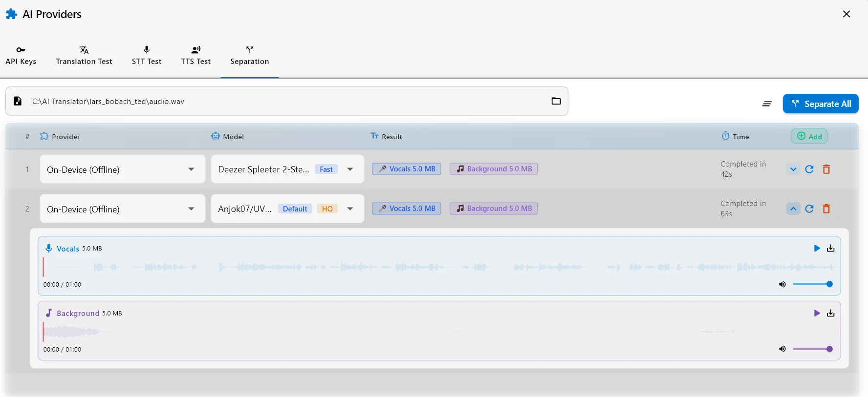Viewport: 868px width, 397px height.
Task: Collapse row 2 results with chevron
Action: [x=793, y=209]
